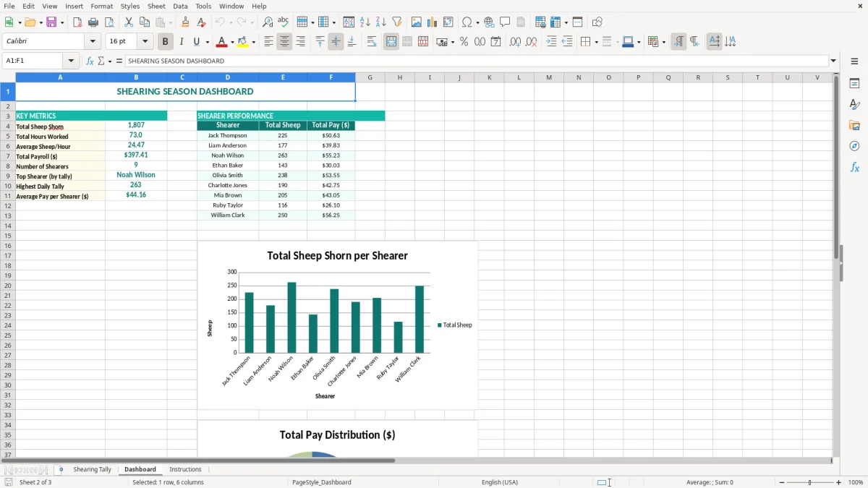Open sidebar Properties panel icon
This screenshot has width=868, height=488.
point(854,84)
